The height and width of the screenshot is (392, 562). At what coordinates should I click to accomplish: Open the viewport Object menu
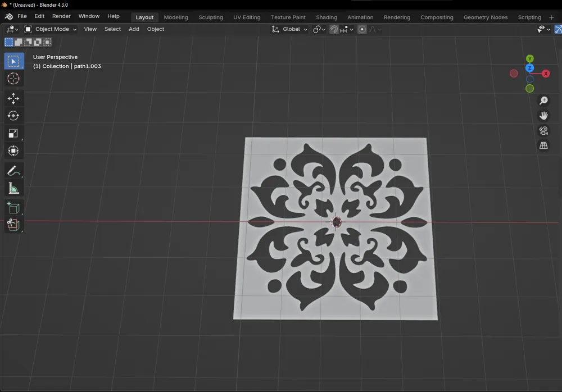point(156,29)
